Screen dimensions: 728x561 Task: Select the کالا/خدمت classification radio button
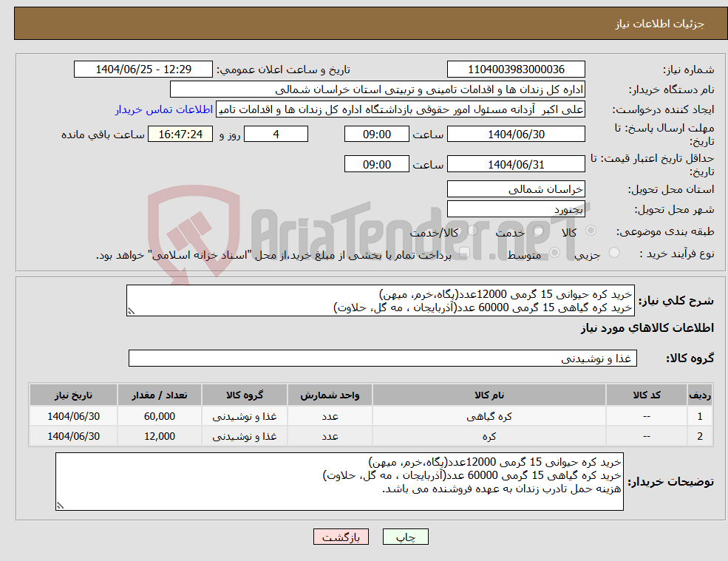click(x=473, y=229)
